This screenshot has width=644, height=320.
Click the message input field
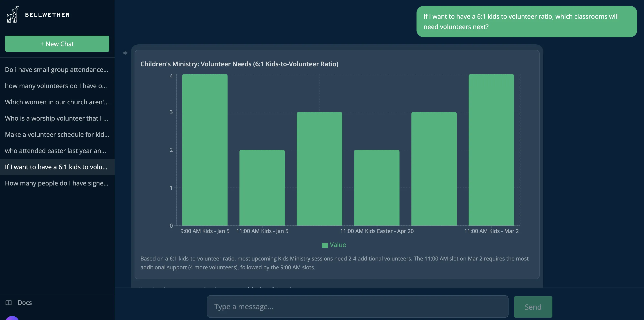(x=358, y=306)
